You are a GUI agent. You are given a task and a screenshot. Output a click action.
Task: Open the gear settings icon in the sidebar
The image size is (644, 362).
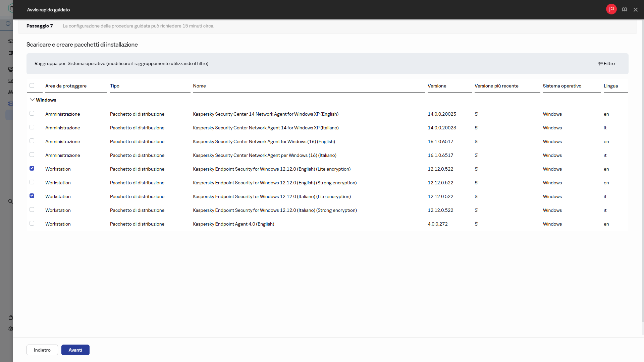coord(11,329)
